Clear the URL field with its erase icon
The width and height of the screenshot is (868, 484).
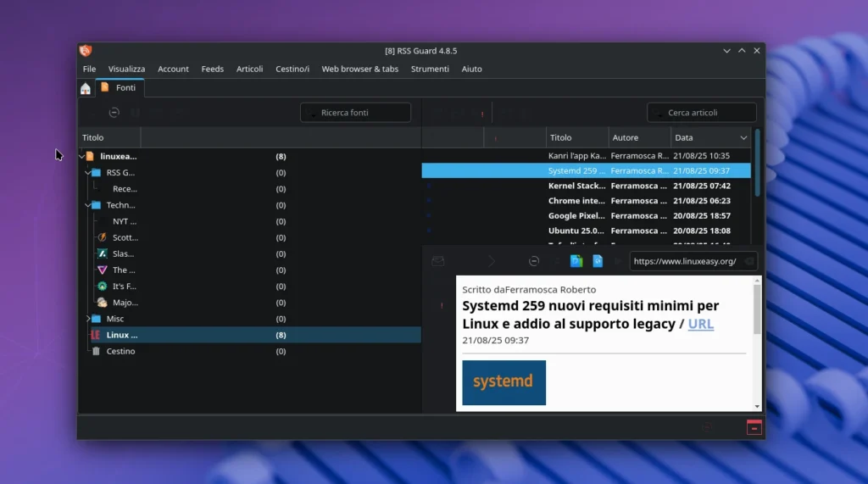pyautogui.click(x=749, y=261)
